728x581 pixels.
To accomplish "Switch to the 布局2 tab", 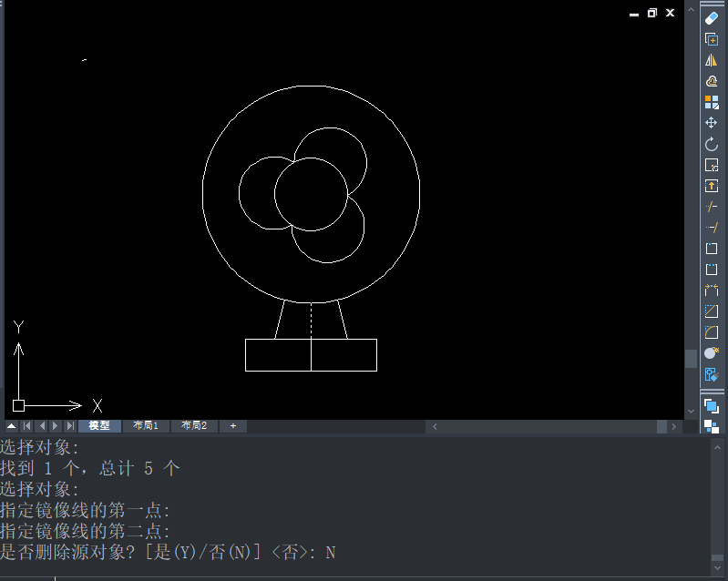I will [194, 425].
